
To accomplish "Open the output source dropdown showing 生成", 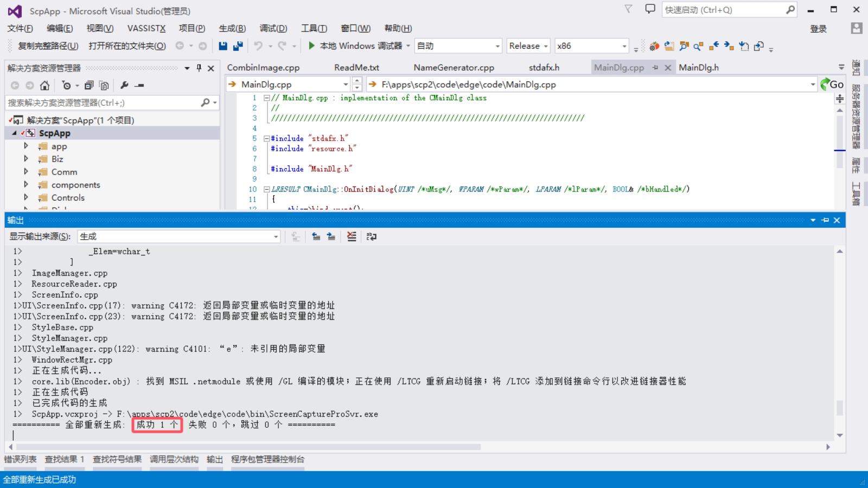I will [178, 236].
